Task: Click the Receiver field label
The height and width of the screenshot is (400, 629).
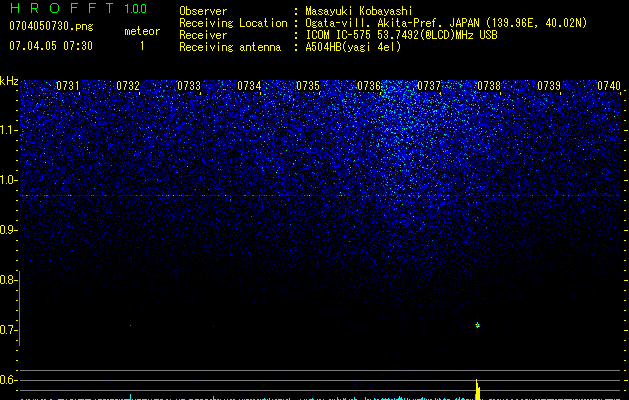Action: 203,35
